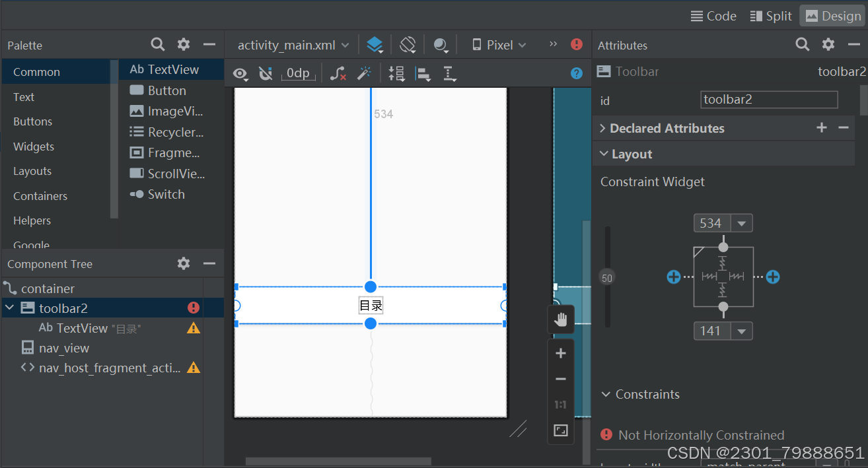Click the orientation rotate icon in toolbar

click(408, 44)
